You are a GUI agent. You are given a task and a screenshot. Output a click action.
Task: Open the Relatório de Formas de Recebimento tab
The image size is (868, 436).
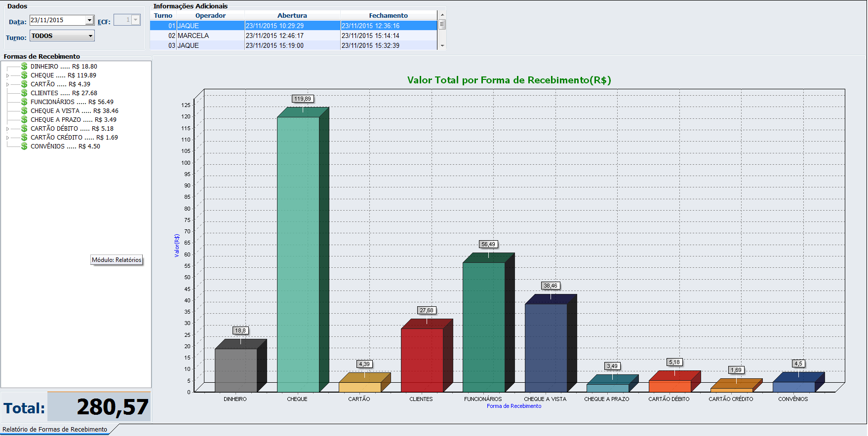[55, 430]
